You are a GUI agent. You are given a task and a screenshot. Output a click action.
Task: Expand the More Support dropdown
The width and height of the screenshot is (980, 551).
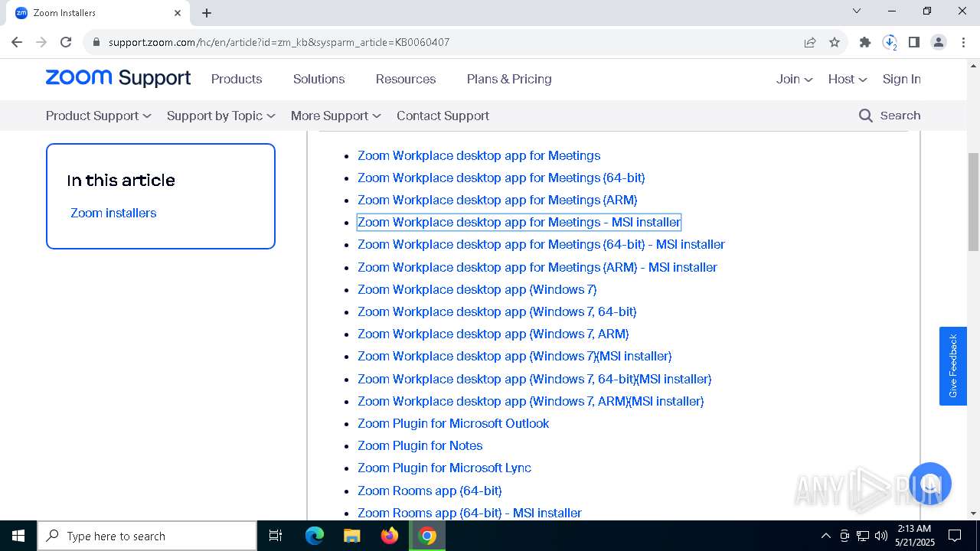[336, 116]
